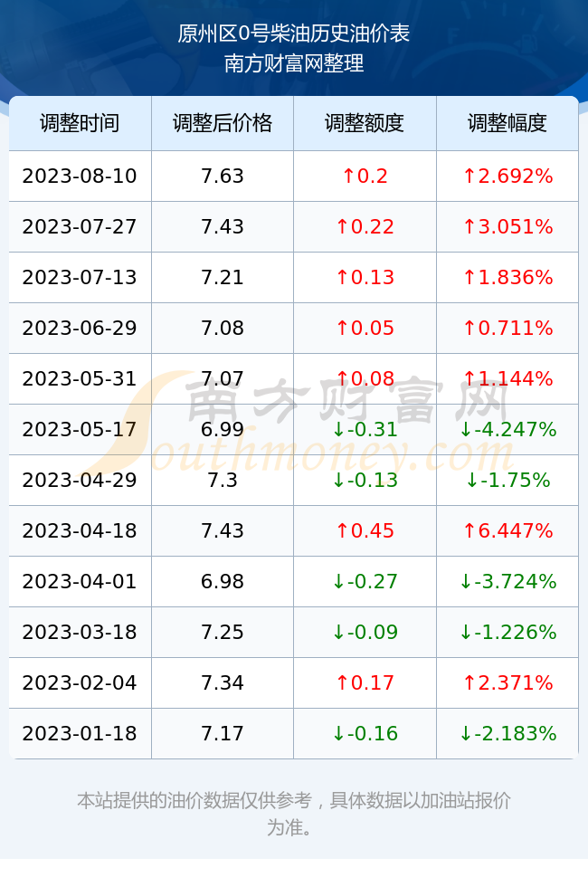Screen dimensions: 588x887
Task: Select the 2023-08-10 date cell
Action: (80, 176)
